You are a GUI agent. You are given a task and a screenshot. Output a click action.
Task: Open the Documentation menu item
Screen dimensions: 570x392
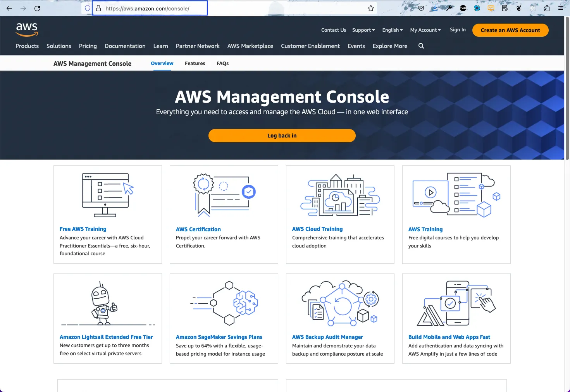tap(125, 46)
